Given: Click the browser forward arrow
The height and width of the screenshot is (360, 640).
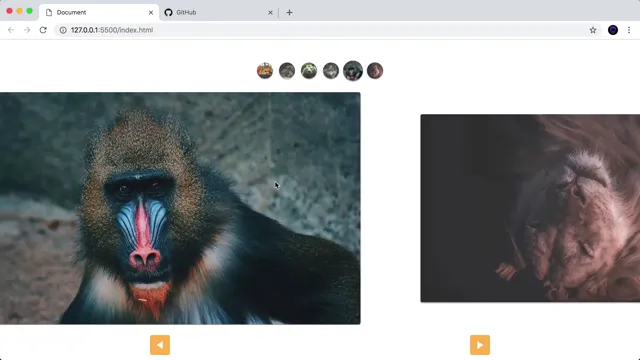Looking at the screenshot, I should pyautogui.click(x=27, y=30).
